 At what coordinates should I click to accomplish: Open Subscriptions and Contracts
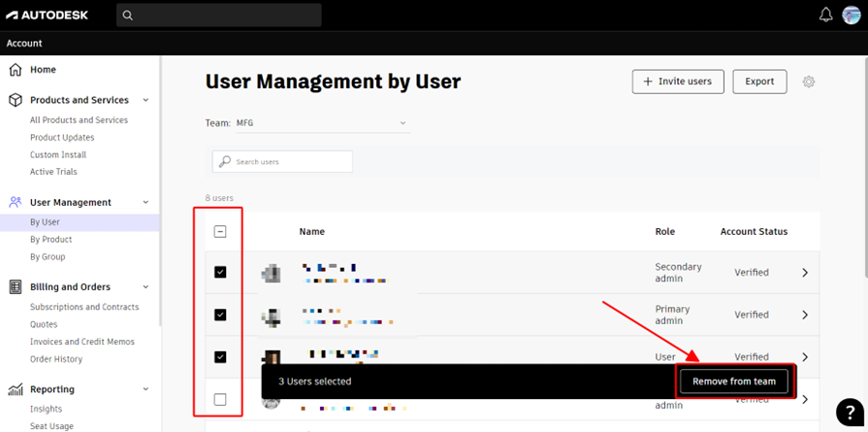[84, 307]
